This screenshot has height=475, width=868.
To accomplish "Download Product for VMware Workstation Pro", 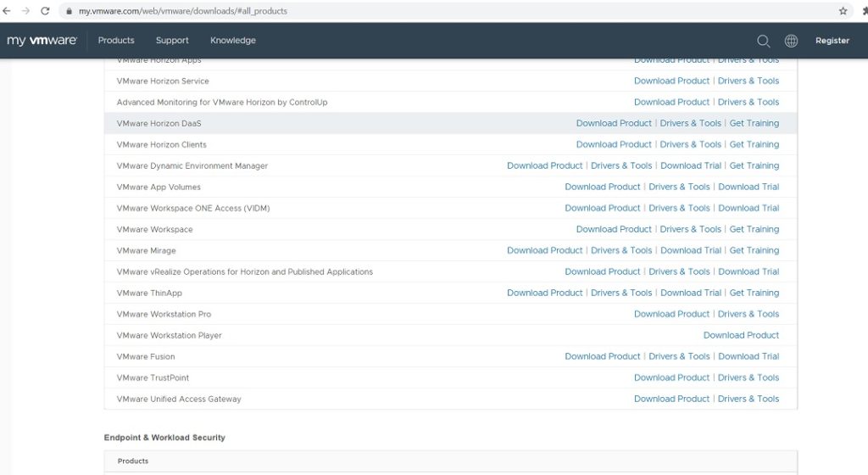I will 671,314.
